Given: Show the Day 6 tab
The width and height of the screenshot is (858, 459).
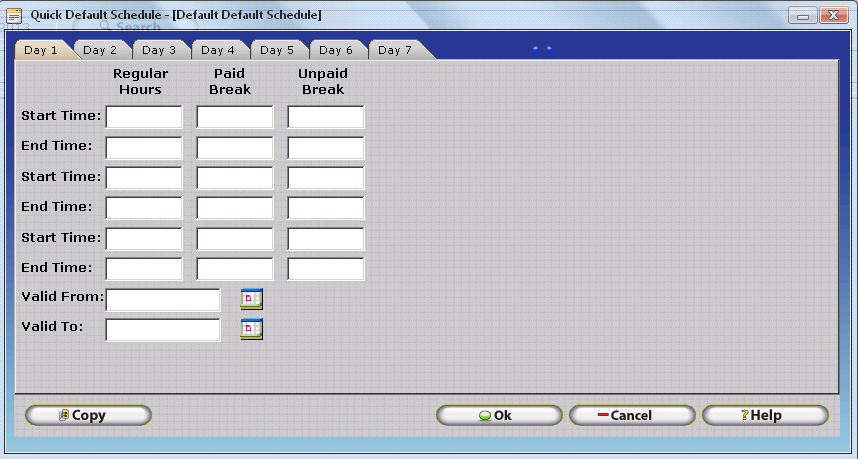Looking at the screenshot, I should tap(336, 50).
